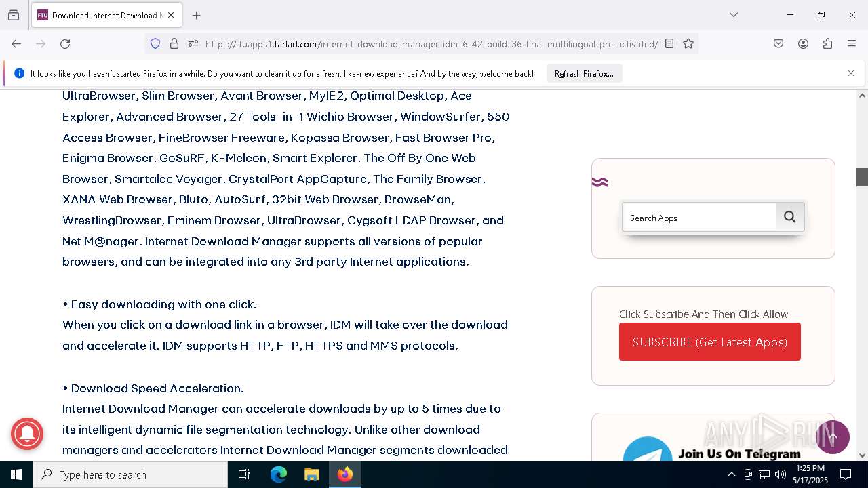This screenshot has width=868, height=488.
Task: Open network status tray icon
Action: point(764,474)
